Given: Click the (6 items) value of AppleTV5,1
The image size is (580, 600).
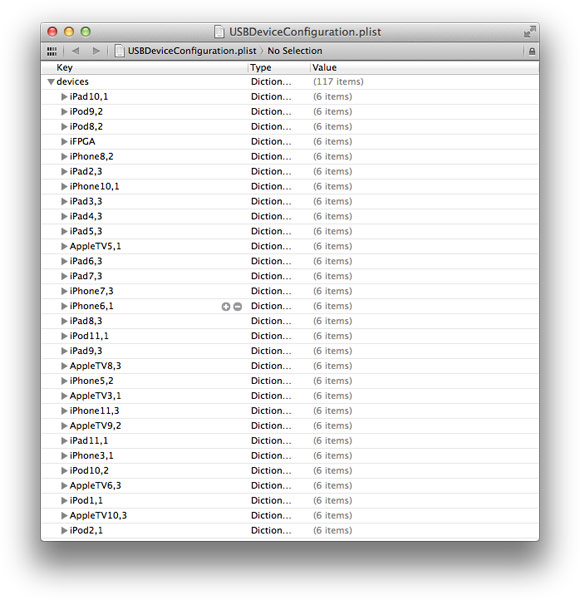Looking at the screenshot, I should (x=332, y=246).
